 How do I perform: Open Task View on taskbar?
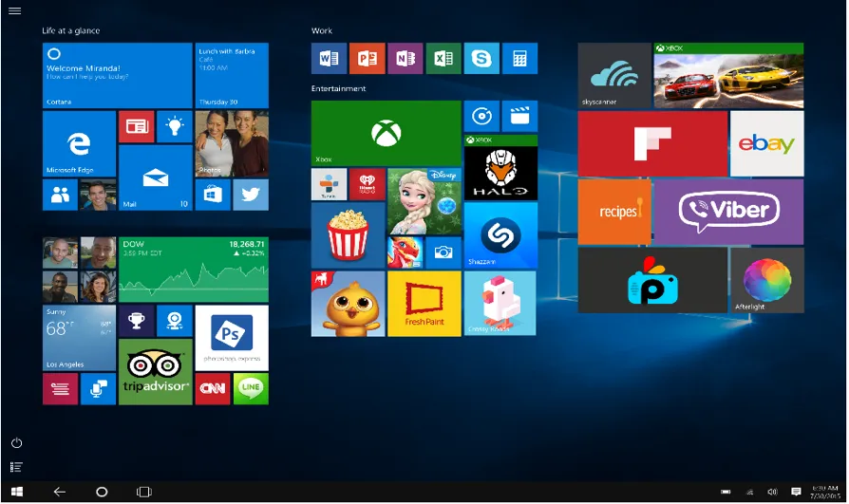point(144,492)
